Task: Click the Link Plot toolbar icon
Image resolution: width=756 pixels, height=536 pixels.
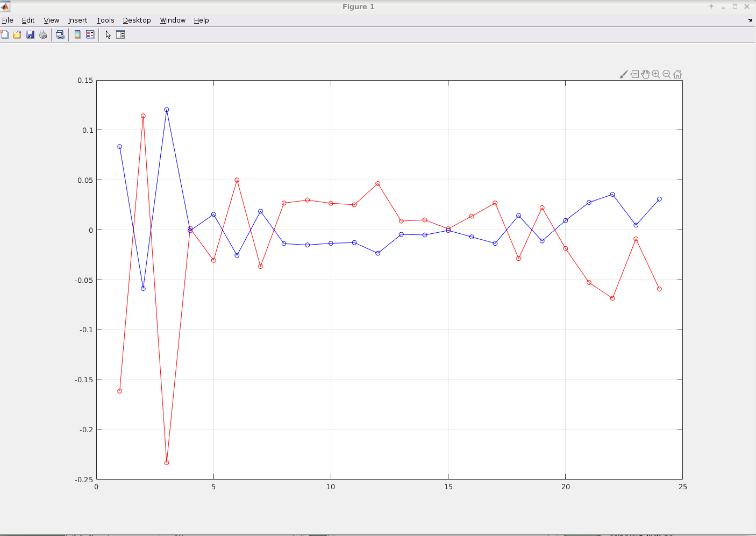Action: point(60,34)
